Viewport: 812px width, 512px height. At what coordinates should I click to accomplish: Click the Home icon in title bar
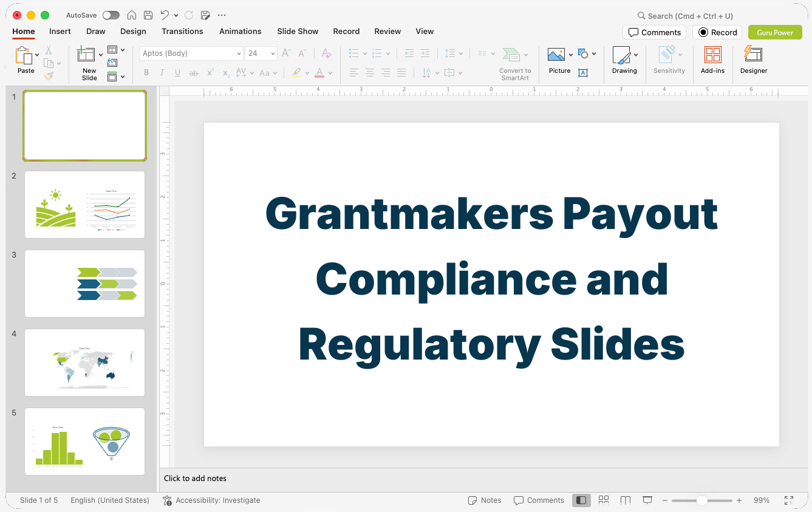pos(132,15)
